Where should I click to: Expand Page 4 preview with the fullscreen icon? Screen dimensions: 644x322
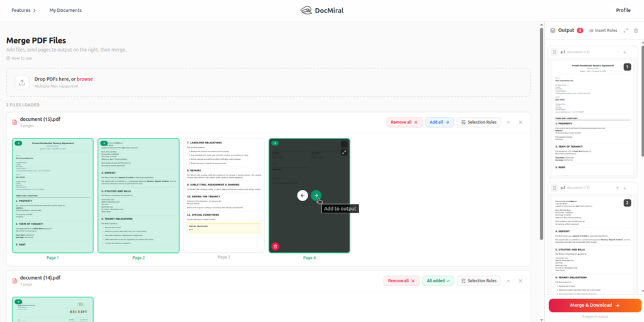[x=344, y=152]
